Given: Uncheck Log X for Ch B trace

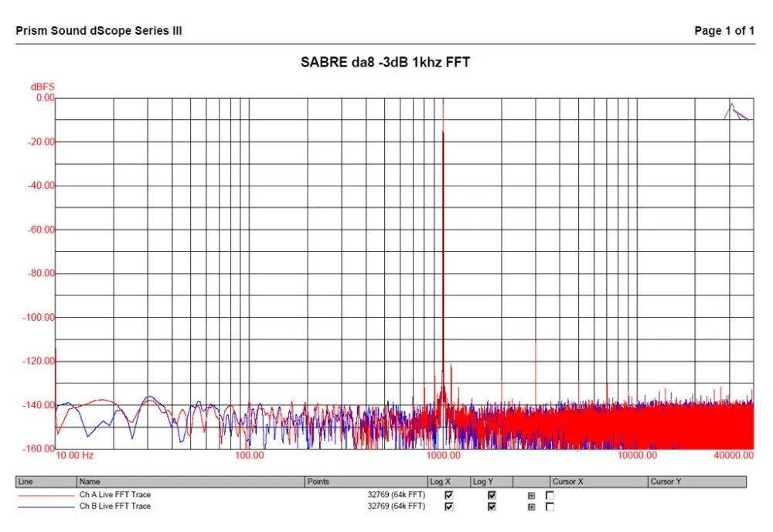Looking at the screenshot, I should coord(448,506).
